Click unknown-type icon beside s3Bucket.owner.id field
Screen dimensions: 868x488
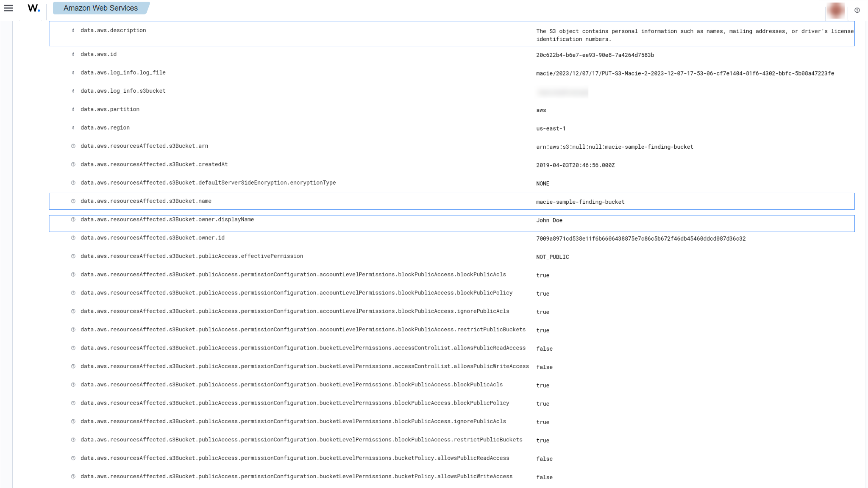73,238
